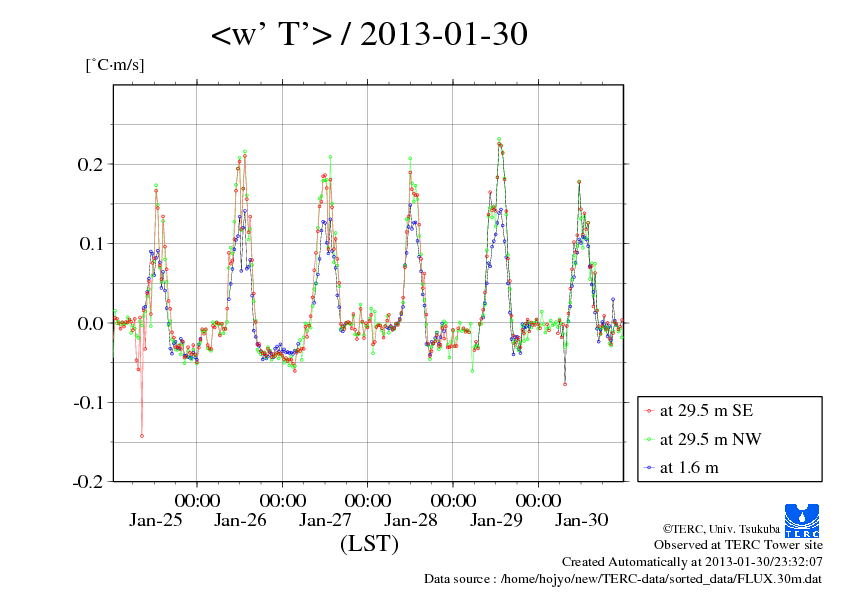Click the green marker for 29.5 m NW legend
Screen dimensions: 842x595
(x=649, y=440)
